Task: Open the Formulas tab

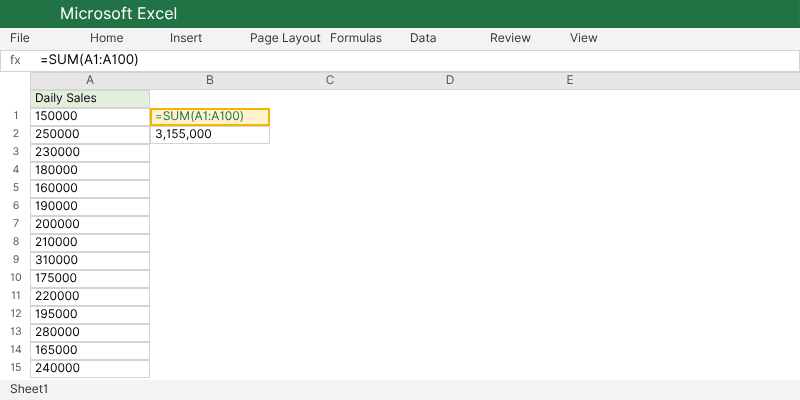Action: 356,38
